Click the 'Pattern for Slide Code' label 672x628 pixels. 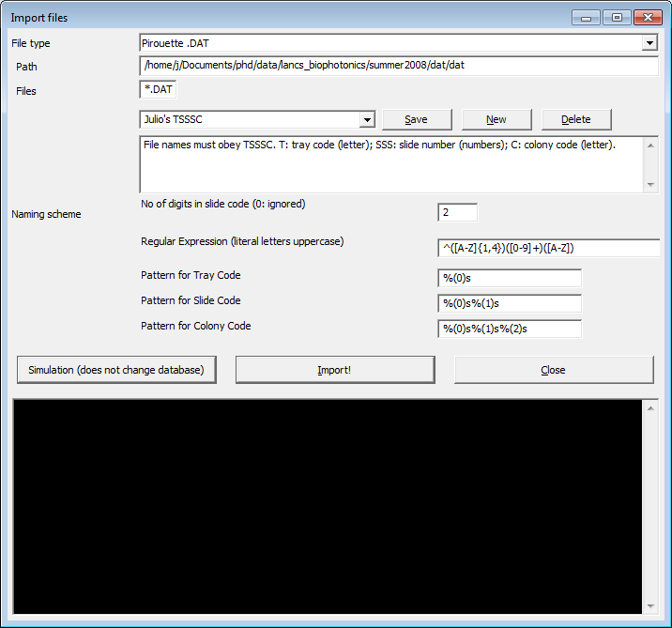click(x=191, y=300)
